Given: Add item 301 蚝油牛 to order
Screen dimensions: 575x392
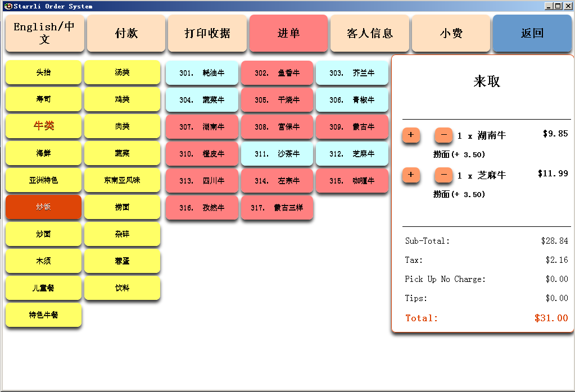Looking at the screenshot, I should (202, 73).
